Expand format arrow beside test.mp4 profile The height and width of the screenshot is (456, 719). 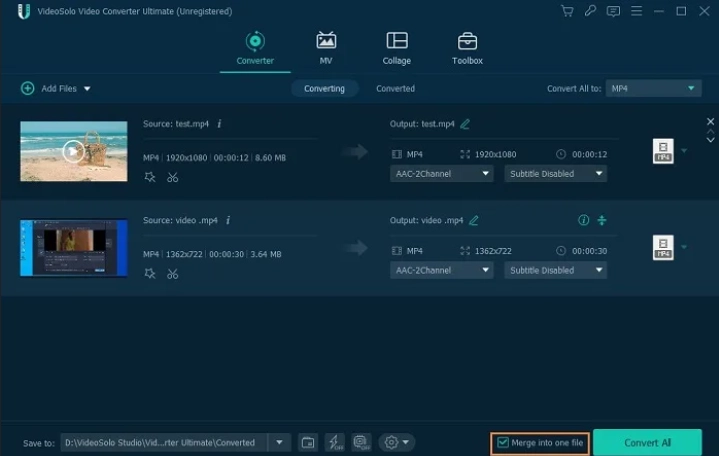click(x=684, y=151)
